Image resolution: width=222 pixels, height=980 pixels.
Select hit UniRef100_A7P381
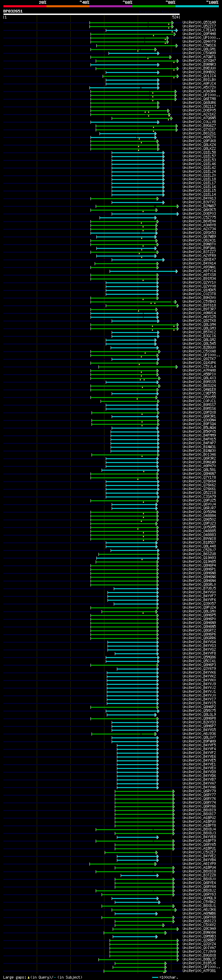(199, 971)
